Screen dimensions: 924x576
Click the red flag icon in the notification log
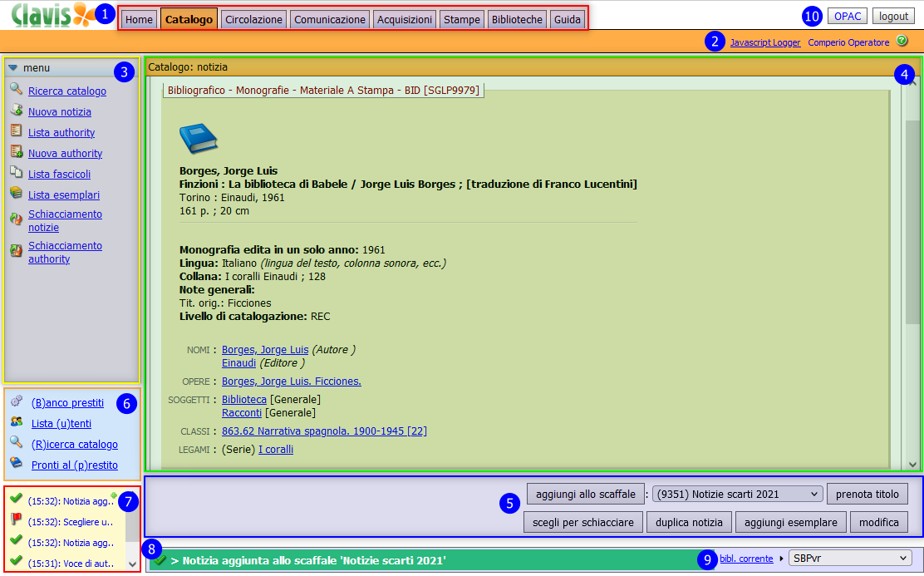pos(18,518)
